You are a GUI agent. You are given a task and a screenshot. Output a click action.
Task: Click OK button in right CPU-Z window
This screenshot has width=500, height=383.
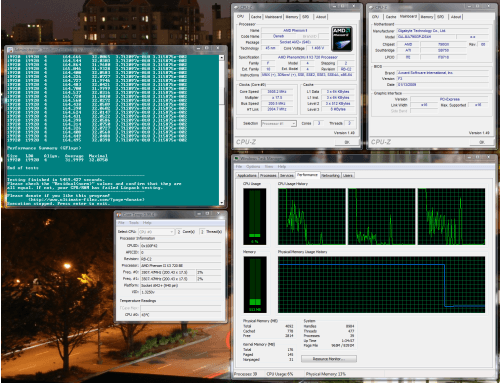tap(482, 142)
